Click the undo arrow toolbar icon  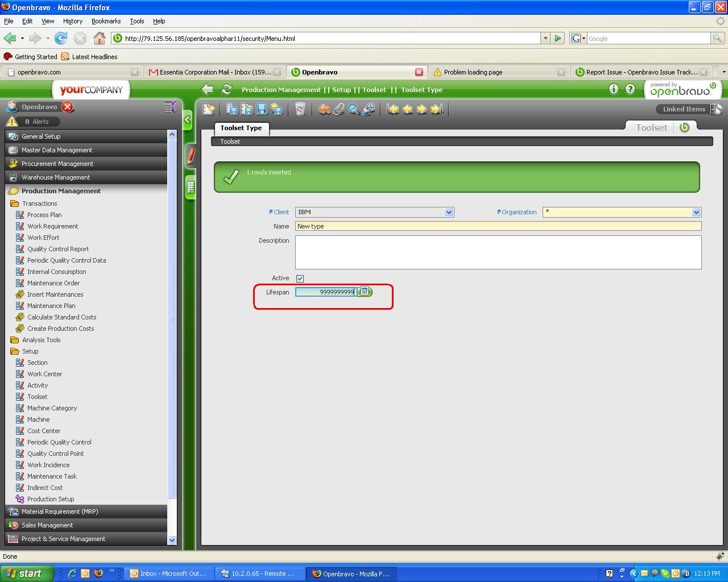(x=324, y=109)
